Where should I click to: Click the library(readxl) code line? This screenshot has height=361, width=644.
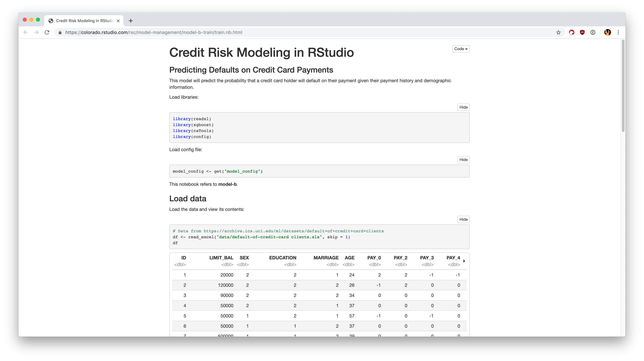pos(192,119)
